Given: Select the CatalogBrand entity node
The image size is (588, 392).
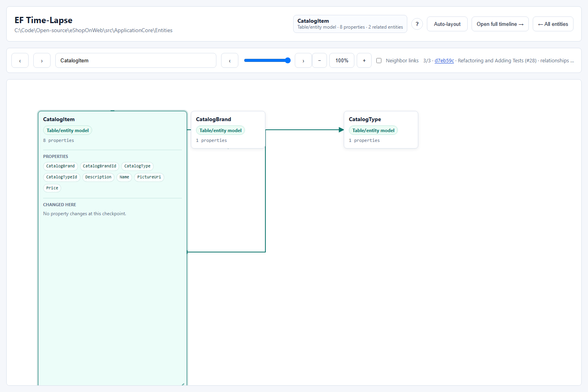Looking at the screenshot, I should click(x=228, y=130).
